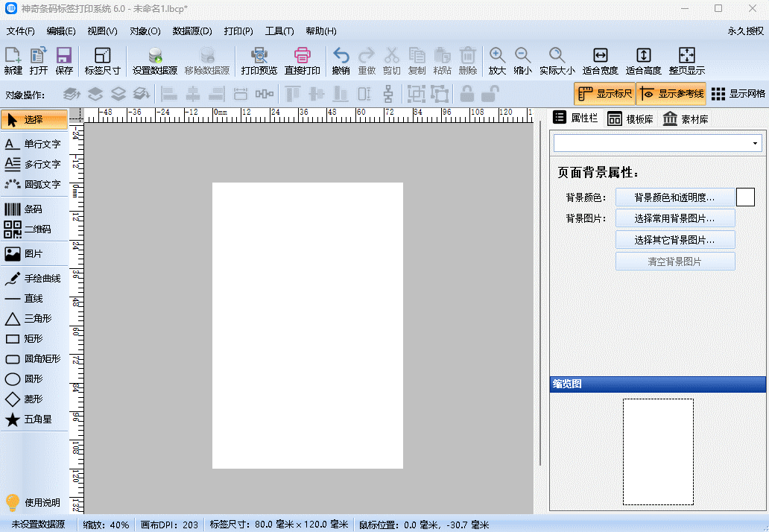Expand the object selector dropdown in properties panel
This screenshot has width=769, height=532.
(755, 143)
